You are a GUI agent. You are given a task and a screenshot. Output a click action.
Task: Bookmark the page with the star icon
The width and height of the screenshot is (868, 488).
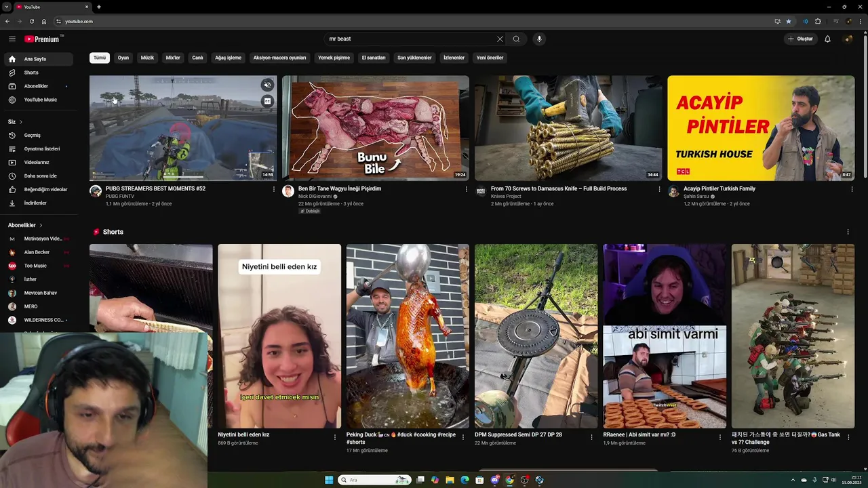[x=789, y=21]
